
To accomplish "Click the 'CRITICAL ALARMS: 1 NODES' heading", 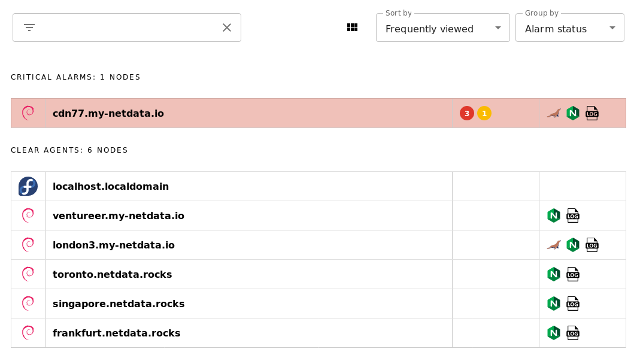I will click(75, 77).
